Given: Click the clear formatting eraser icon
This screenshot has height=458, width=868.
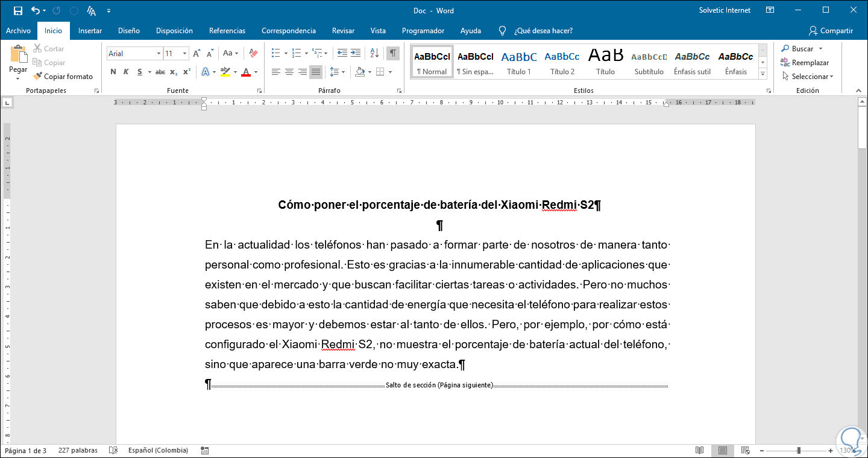Looking at the screenshot, I should click(253, 54).
